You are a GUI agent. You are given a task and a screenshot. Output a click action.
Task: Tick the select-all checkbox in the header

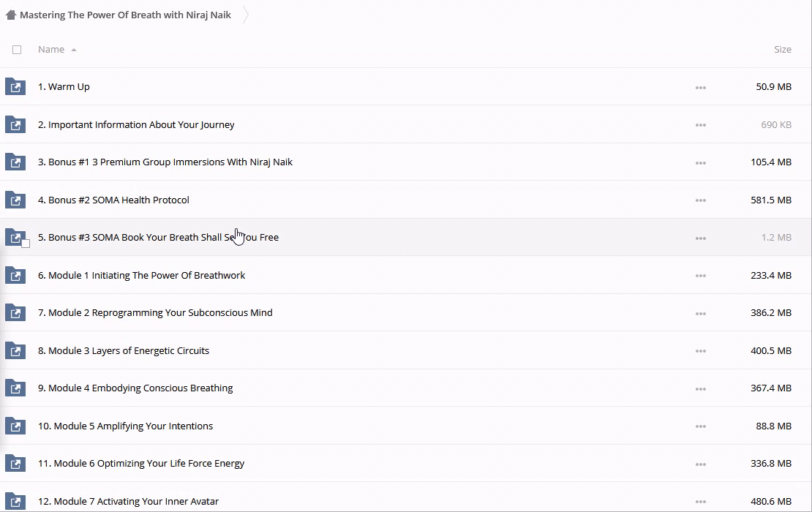pos(17,50)
